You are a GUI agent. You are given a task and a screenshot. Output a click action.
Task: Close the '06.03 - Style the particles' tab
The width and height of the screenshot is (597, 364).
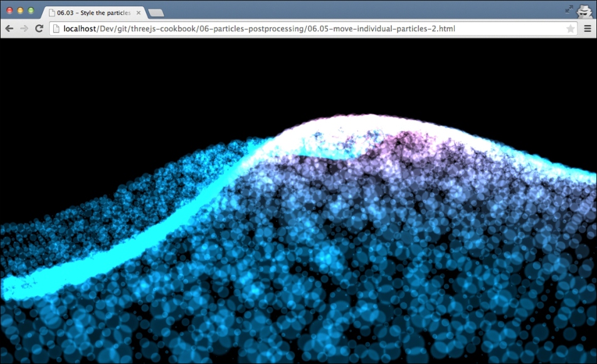point(139,13)
